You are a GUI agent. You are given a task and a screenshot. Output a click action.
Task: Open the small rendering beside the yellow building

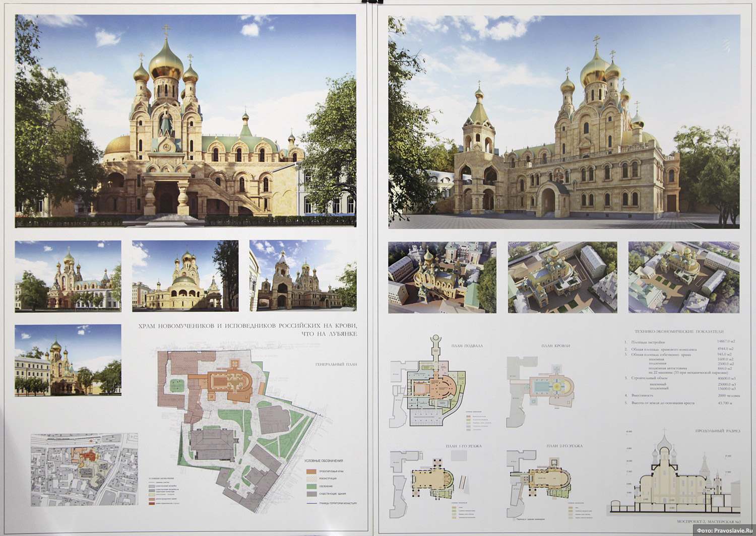pyautogui.click(x=68, y=360)
